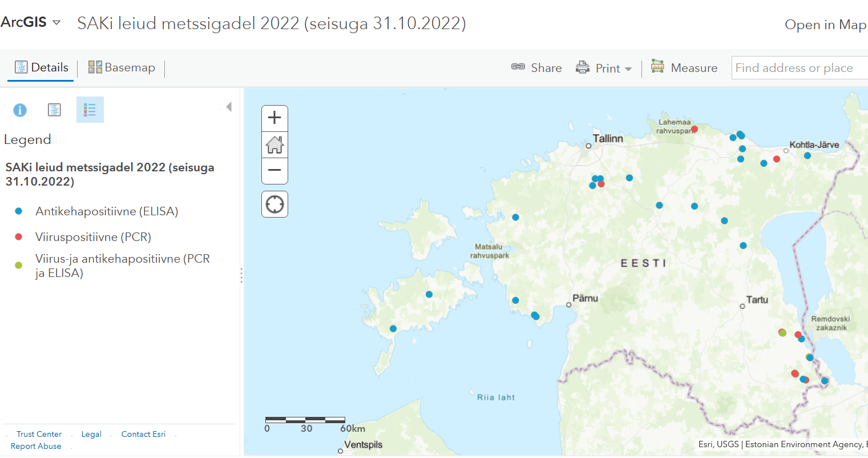Screen dimensions: 868x458
Task: Click the Trust Center link
Action: click(39, 434)
